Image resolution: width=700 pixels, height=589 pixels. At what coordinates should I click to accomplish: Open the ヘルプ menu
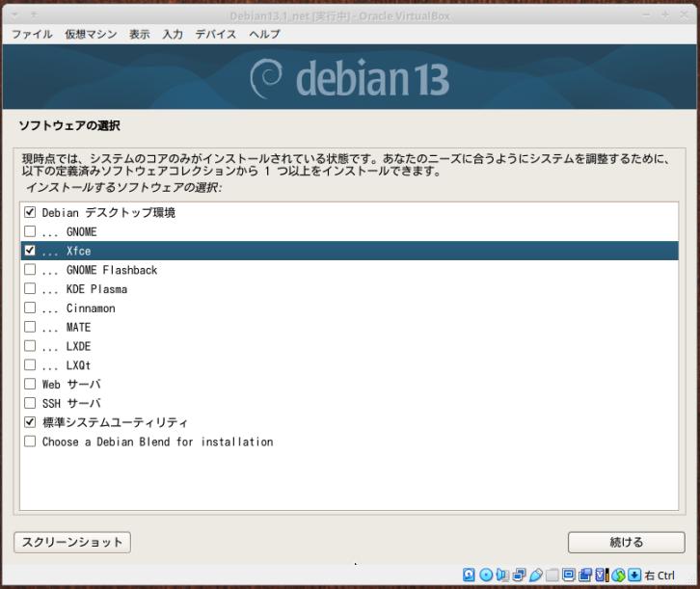265,34
